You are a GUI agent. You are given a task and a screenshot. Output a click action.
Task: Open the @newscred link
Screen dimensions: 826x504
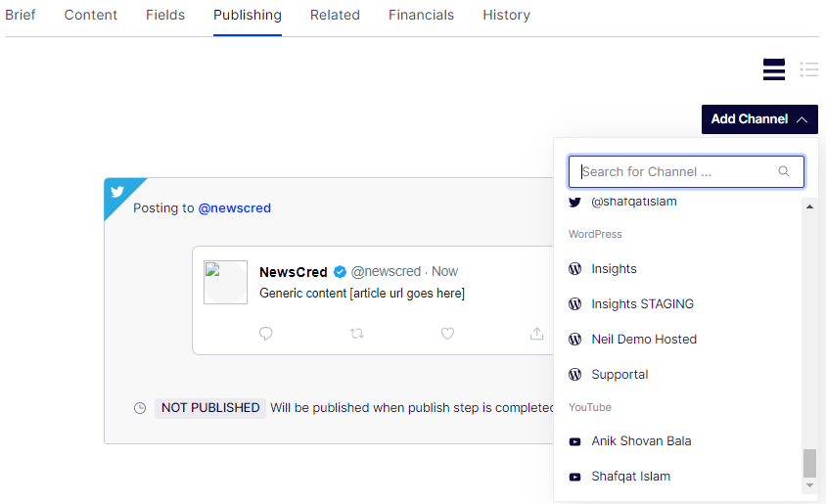tap(235, 208)
